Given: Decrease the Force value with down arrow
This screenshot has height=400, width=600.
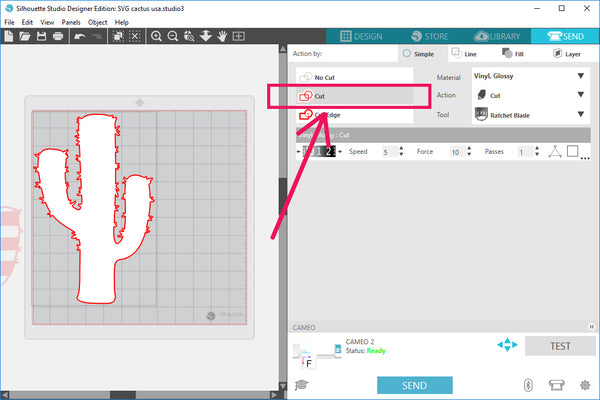Looking at the screenshot, I should 469,154.
